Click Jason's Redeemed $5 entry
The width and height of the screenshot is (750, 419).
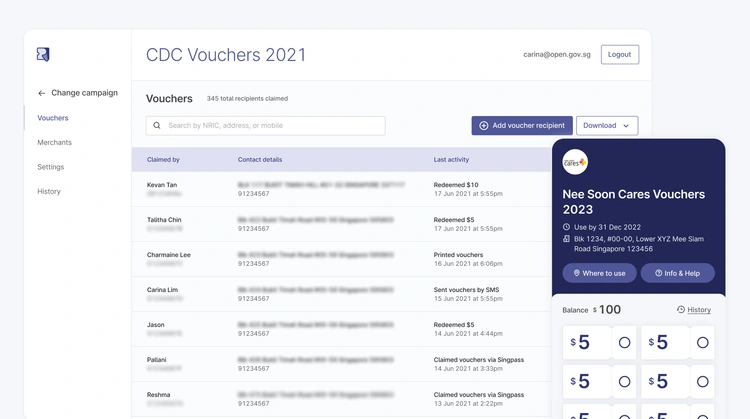pos(454,324)
